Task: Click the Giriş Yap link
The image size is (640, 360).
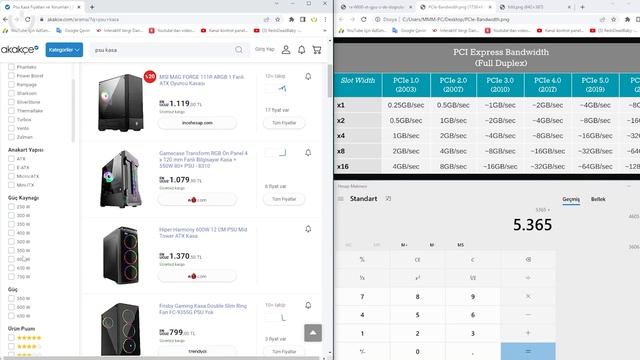Action: [x=265, y=49]
